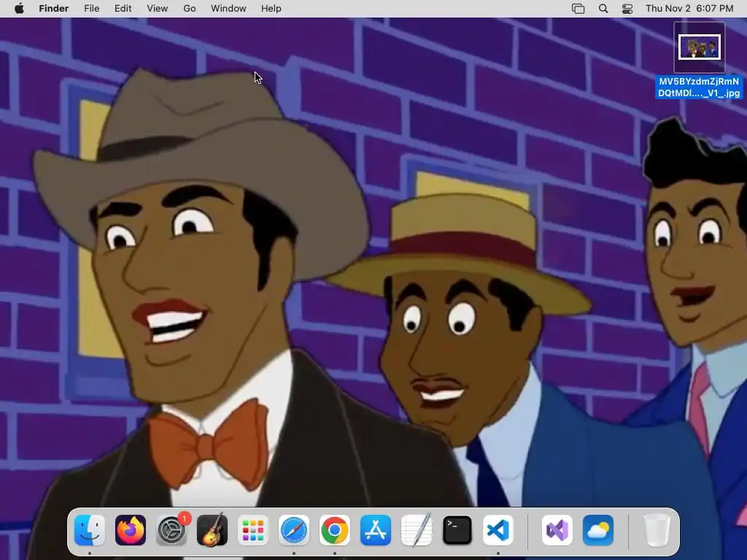Open the App Store from the Dock
The image size is (747, 560).
click(376, 530)
